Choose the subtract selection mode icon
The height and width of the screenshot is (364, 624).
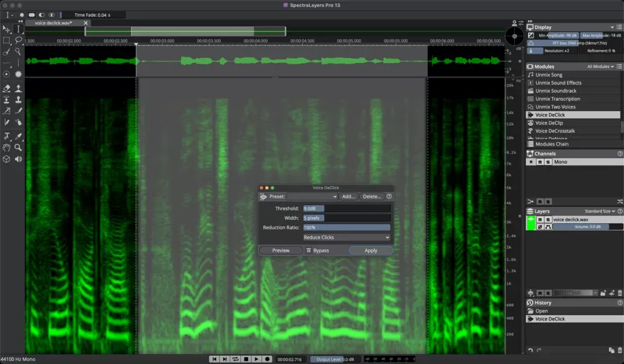coord(41,15)
